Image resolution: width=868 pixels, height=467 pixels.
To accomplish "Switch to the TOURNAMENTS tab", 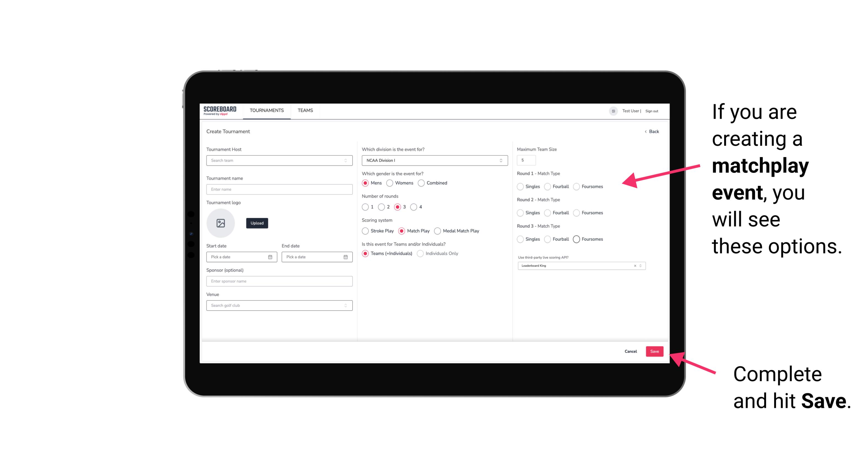I will click(266, 110).
